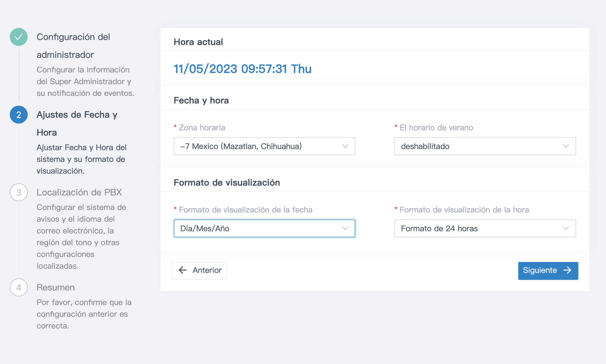Image resolution: width=606 pixels, height=364 pixels.
Task: Open the date display format dropdown
Action: [x=264, y=228]
